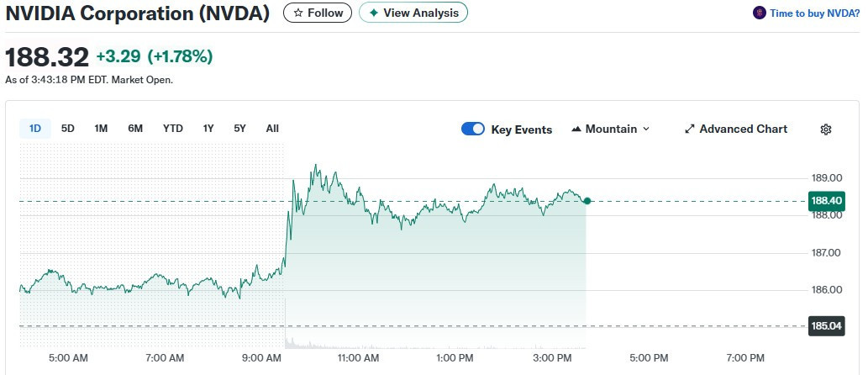Click the 188.40 current price label
The height and width of the screenshot is (375, 868).
coord(827,201)
